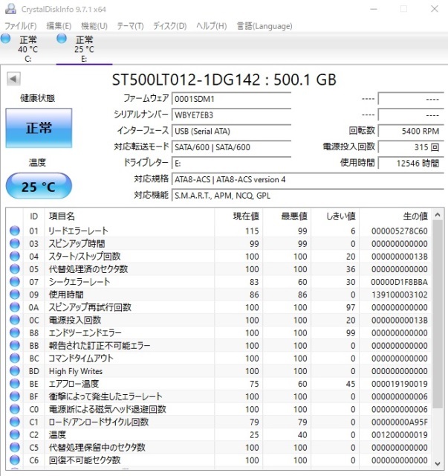Click the CrystalDiskInfo app icon in title bar
Image resolution: width=448 pixels, height=476 pixels.
click(7, 9)
